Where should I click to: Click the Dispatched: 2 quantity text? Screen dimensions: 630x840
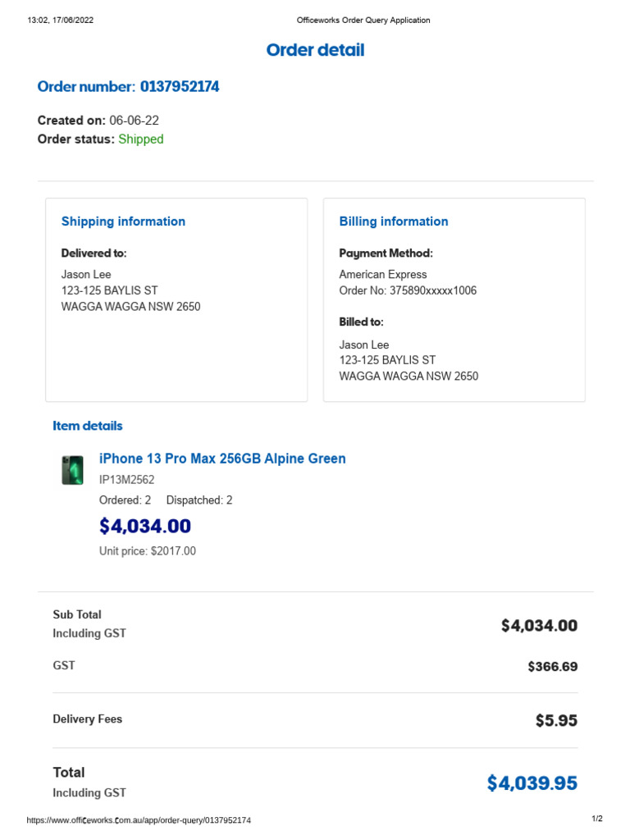[x=199, y=500]
